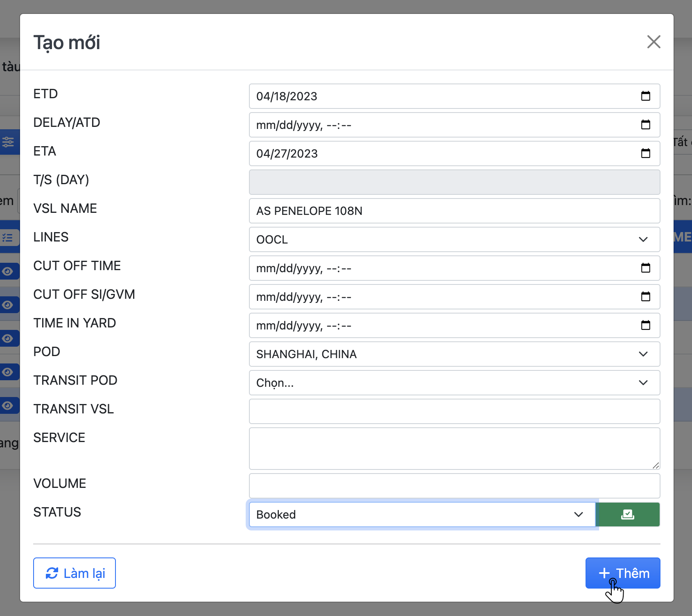
Task: Expand the LINES dropdown showing OOCL
Action: (454, 239)
